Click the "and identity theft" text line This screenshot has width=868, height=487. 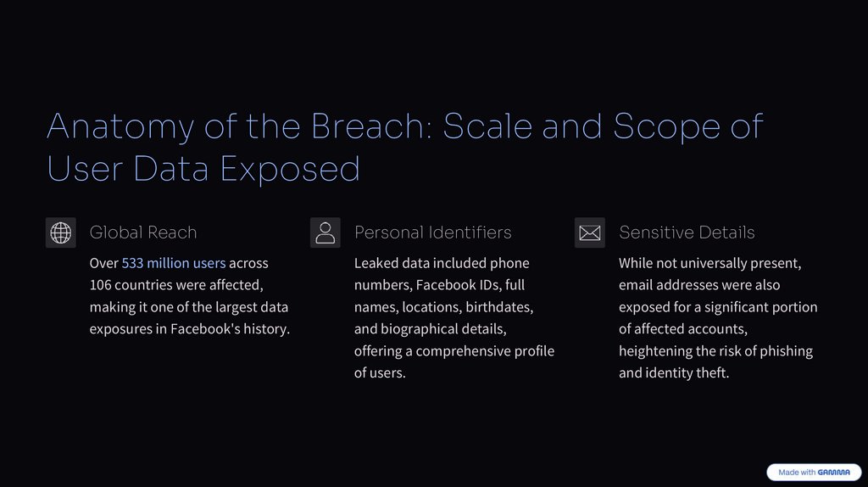pos(674,373)
